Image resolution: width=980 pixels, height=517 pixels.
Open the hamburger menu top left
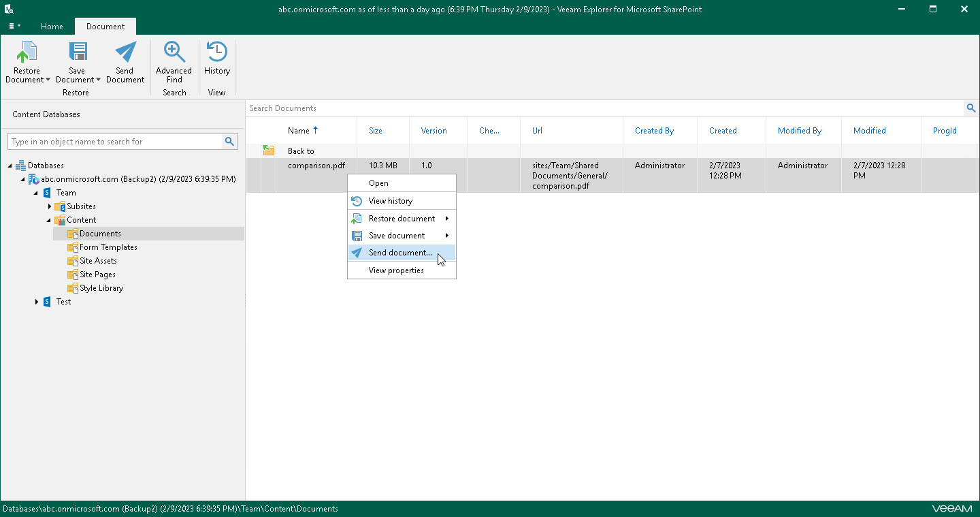coord(14,26)
